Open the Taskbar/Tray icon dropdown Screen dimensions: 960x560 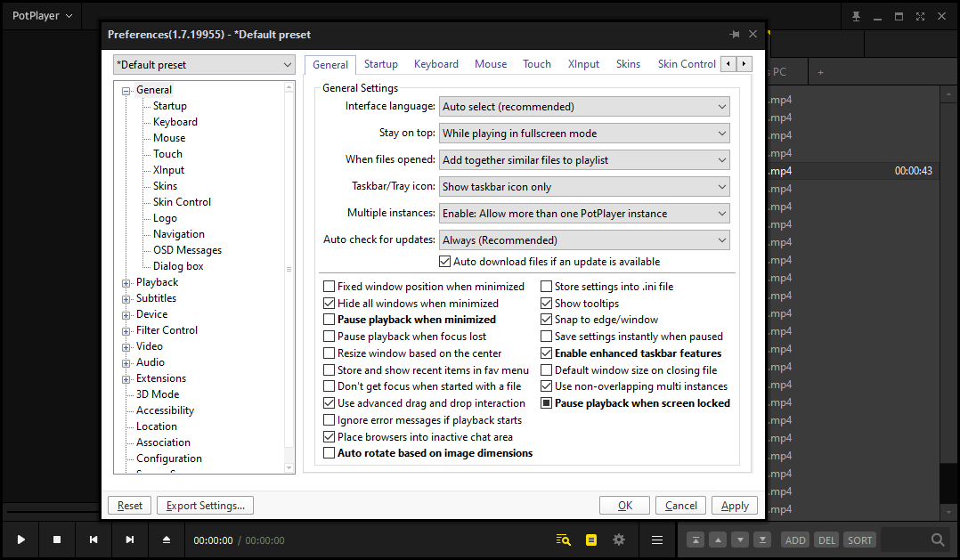(584, 187)
